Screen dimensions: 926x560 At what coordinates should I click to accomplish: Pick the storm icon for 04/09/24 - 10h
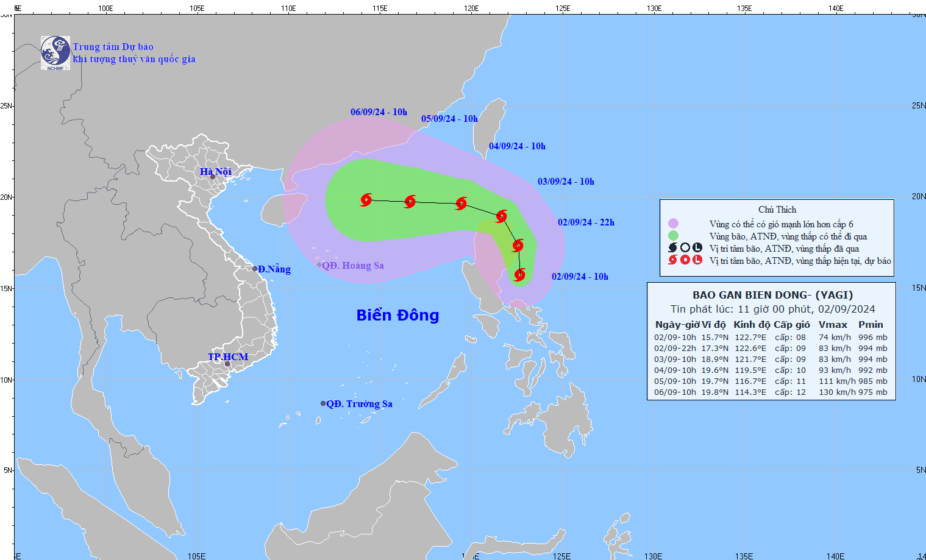click(461, 204)
